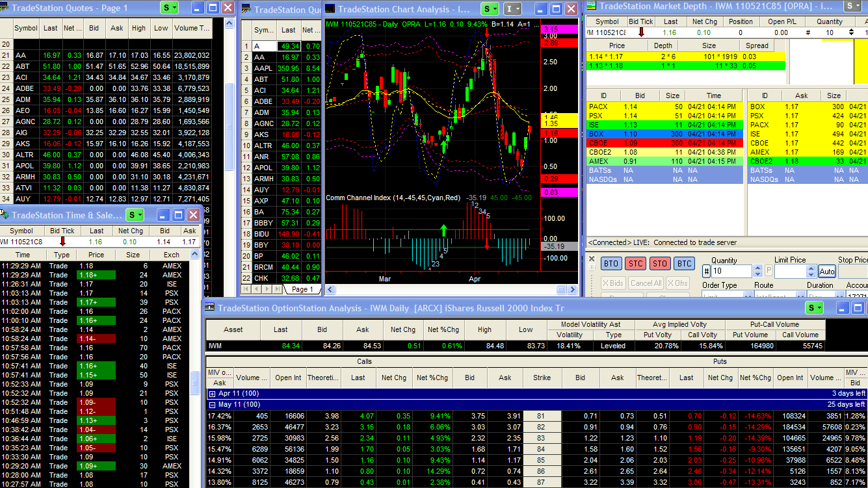Click Volume column header in Quotes Page 1
Screen dimensions: 868x488
192,28
